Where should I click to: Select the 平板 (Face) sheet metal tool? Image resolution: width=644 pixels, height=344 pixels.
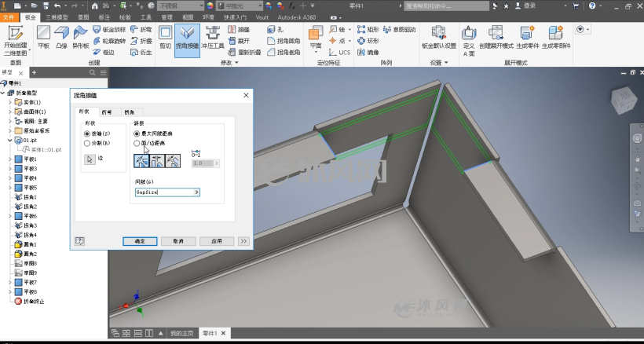pos(43,38)
